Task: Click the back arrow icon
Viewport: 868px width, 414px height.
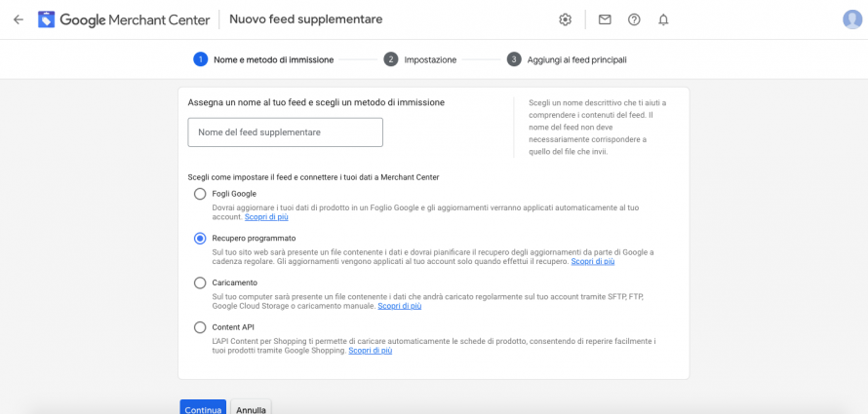Action: pyautogui.click(x=18, y=19)
